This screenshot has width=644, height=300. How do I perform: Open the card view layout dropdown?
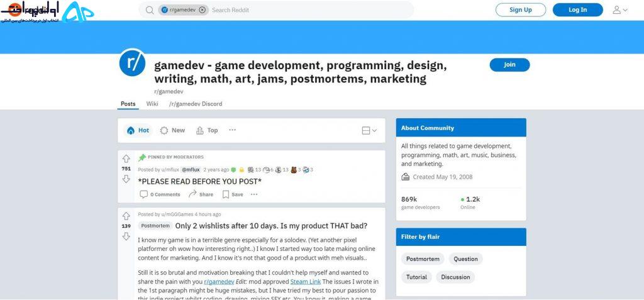click(369, 130)
